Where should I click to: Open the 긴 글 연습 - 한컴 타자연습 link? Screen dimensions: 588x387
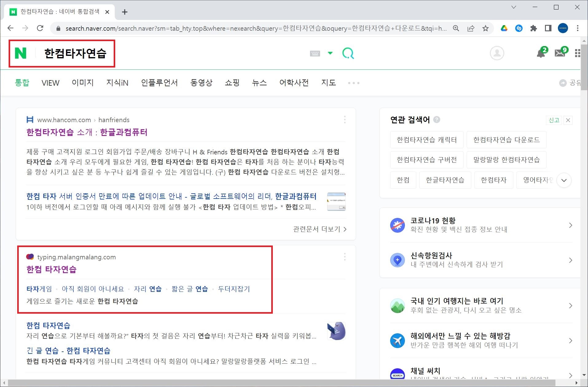click(x=69, y=350)
